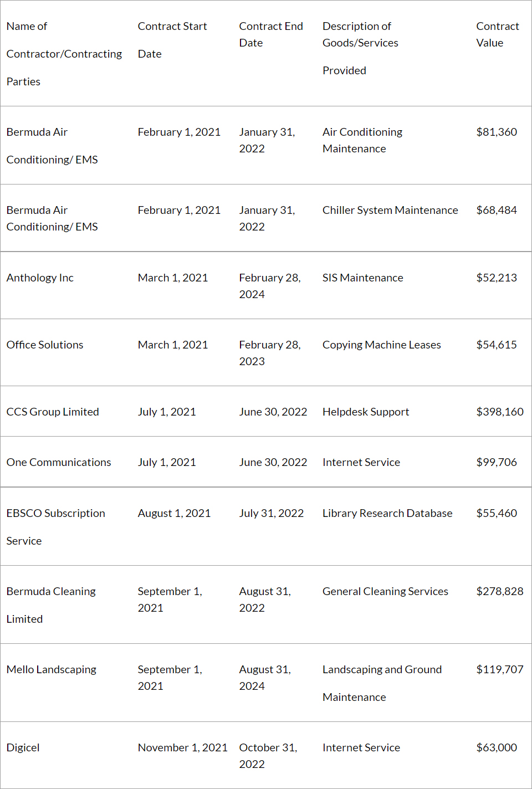Select the One Communications contractor cell
Image resolution: width=532 pixels, height=789 pixels.
click(x=59, y=462)
